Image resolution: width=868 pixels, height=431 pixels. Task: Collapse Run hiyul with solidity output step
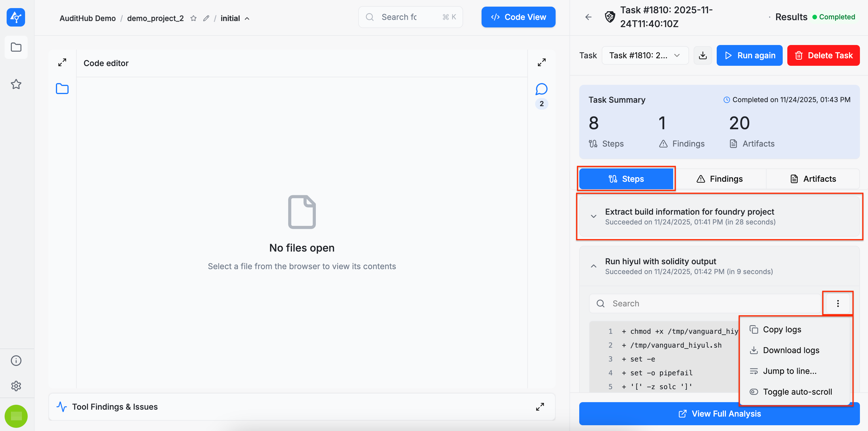point(593,266)
